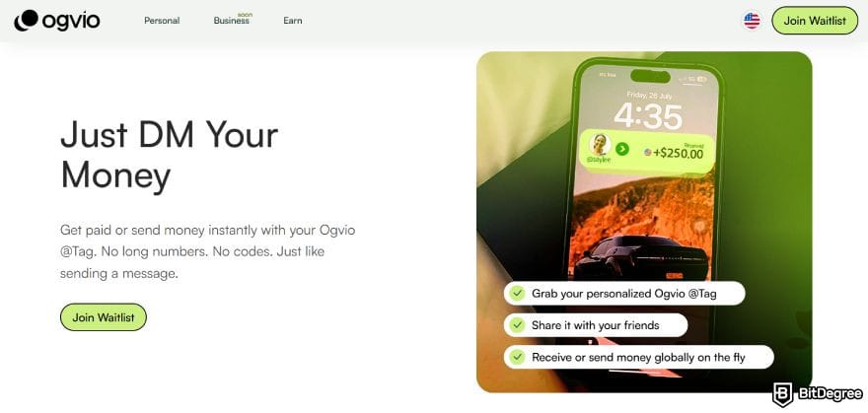868x413 pixels.
Task: Open the Business menu item
Action: [232, 21]
